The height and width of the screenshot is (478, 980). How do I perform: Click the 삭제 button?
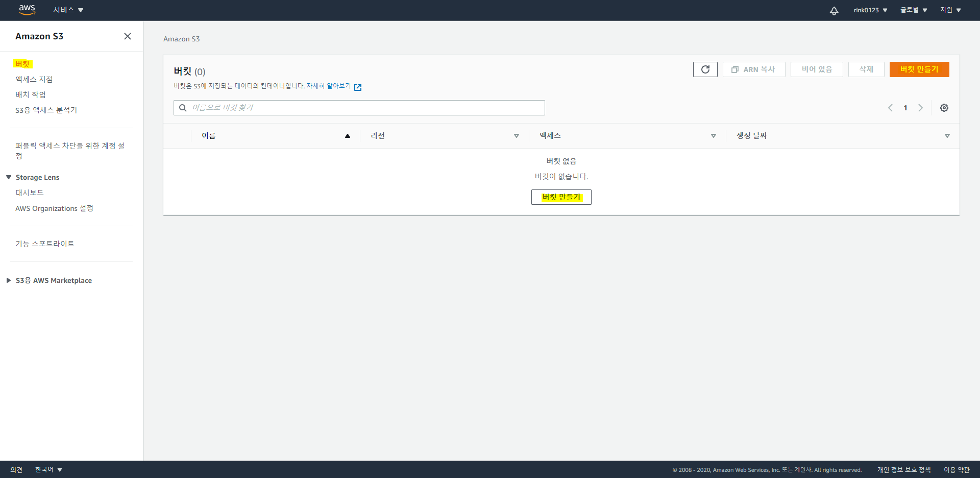866,69
